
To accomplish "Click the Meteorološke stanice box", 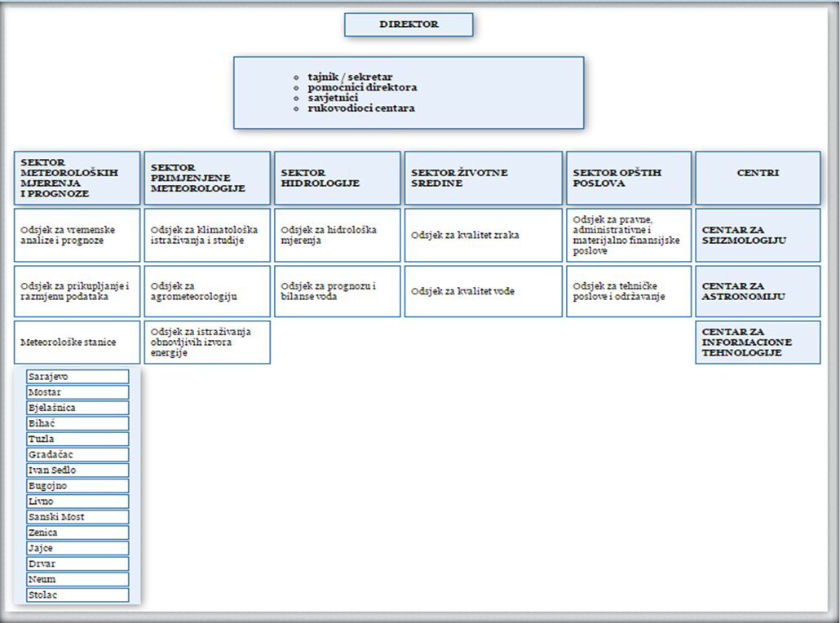I will 77,342.
